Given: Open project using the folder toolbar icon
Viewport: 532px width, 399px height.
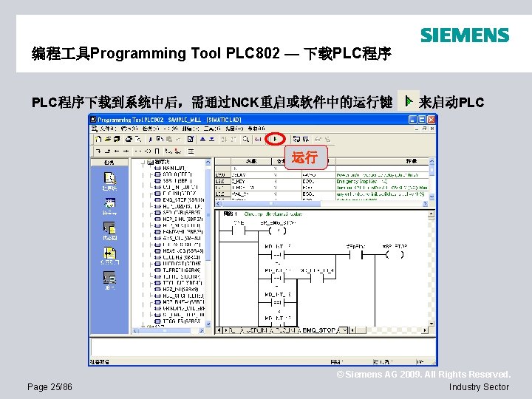Looking at the screenshot, I should pyautogui.click(x=108, y=139).
